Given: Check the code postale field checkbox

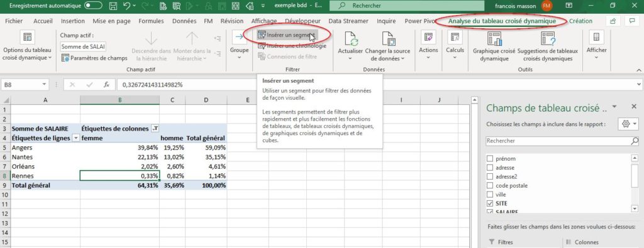Looking at the screenshot, I should pos(489,186).
